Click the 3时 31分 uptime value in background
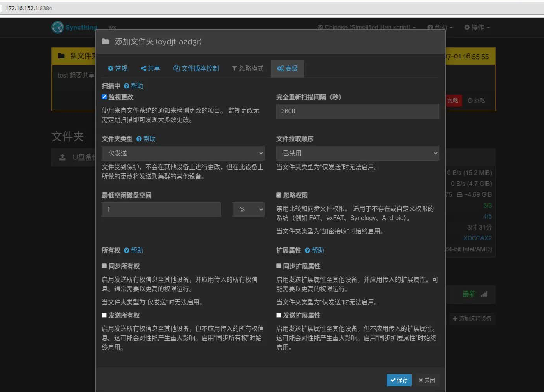Screen dimensions: 544x392 479,227
